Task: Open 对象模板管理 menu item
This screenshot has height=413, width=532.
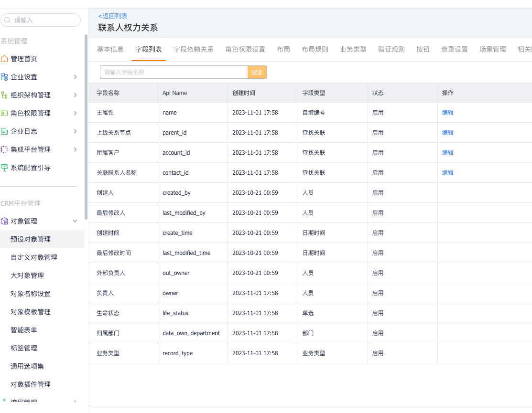Action: pos(31,312)
